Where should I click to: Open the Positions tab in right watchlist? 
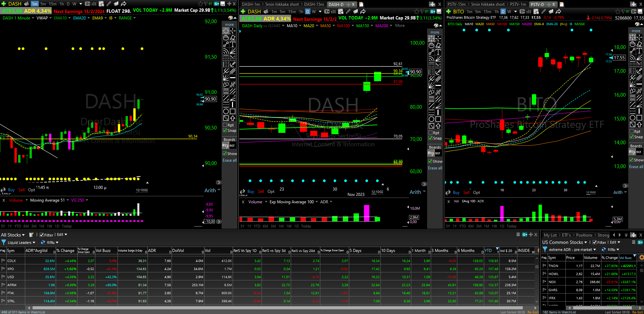click(x=584, y=235)
